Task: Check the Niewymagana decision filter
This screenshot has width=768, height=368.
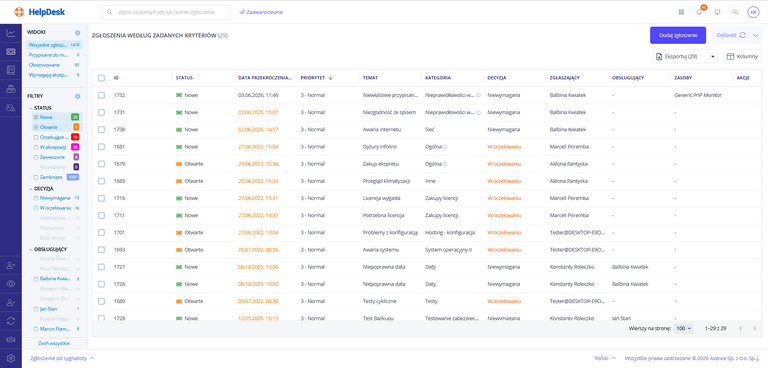Action: coord(36,198)
